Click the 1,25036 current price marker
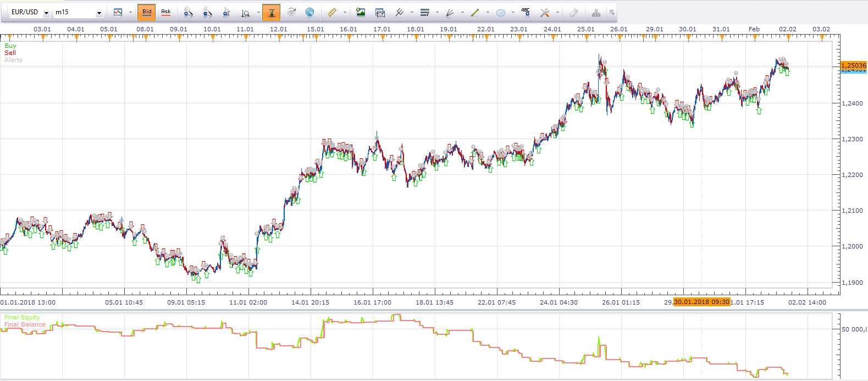The width and height of the screenshot is (868, 381). coord(854,65)
